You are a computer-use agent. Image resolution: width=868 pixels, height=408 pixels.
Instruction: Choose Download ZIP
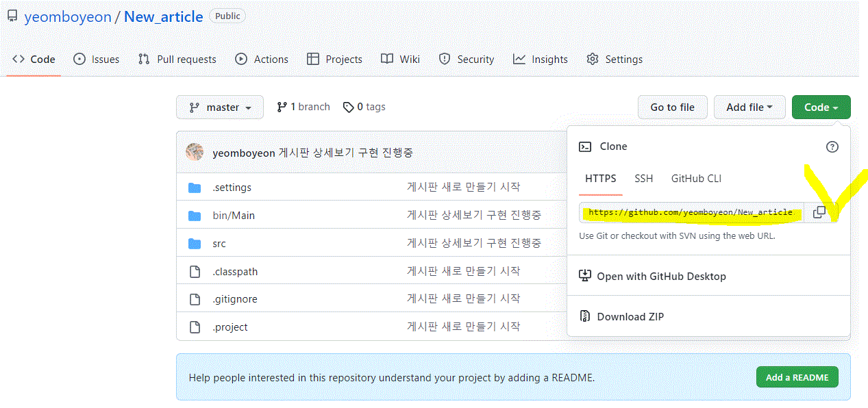click(x=630, y=317)
